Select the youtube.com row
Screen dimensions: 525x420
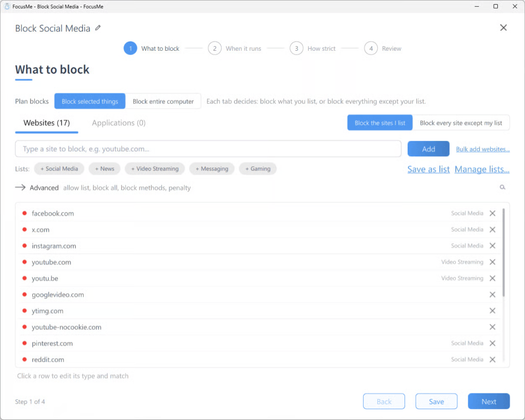point(259,262)
